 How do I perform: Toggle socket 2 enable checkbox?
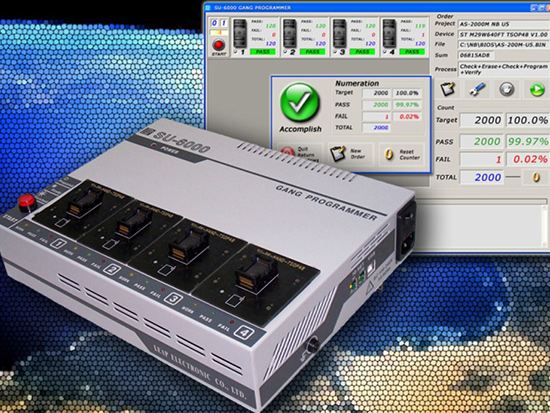(285, 52)
